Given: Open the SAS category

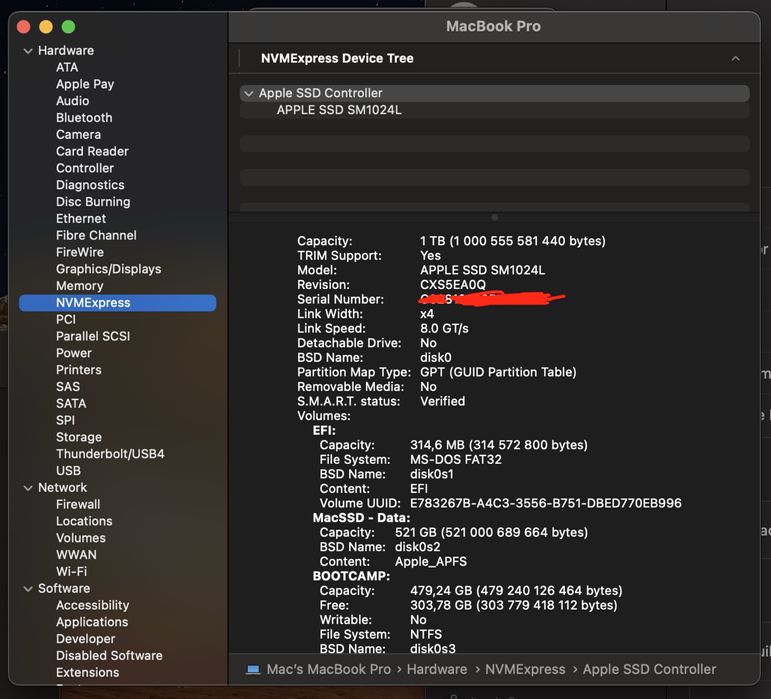Looking at the screenshot, I should click(68, 387).
